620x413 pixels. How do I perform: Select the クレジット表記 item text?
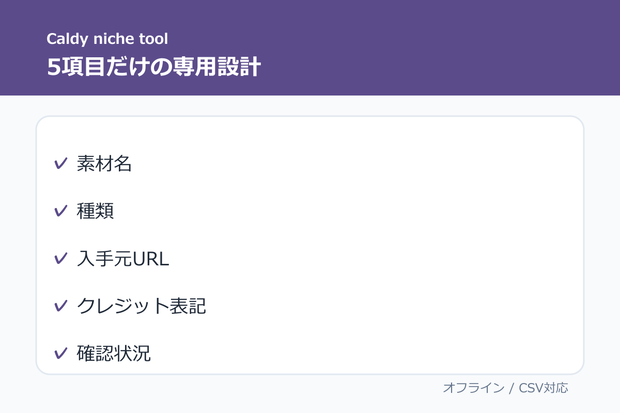[x=141, y=306]
